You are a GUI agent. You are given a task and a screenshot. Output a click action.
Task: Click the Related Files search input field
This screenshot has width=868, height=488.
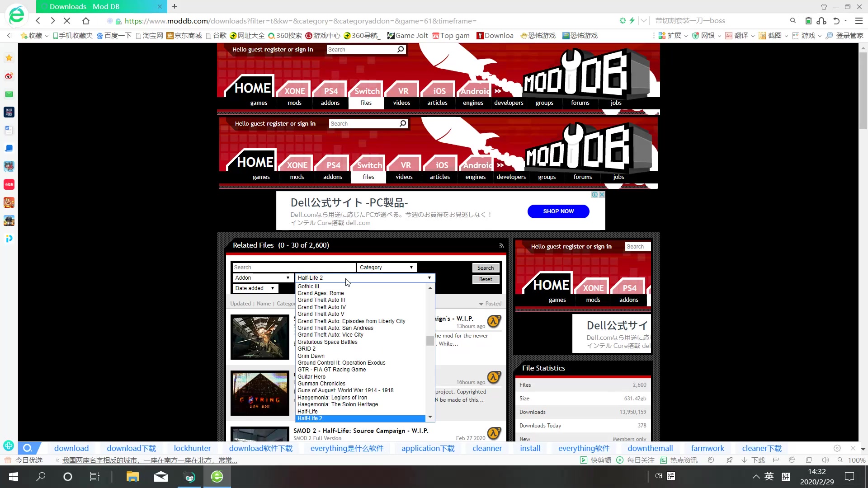[294, 267]
